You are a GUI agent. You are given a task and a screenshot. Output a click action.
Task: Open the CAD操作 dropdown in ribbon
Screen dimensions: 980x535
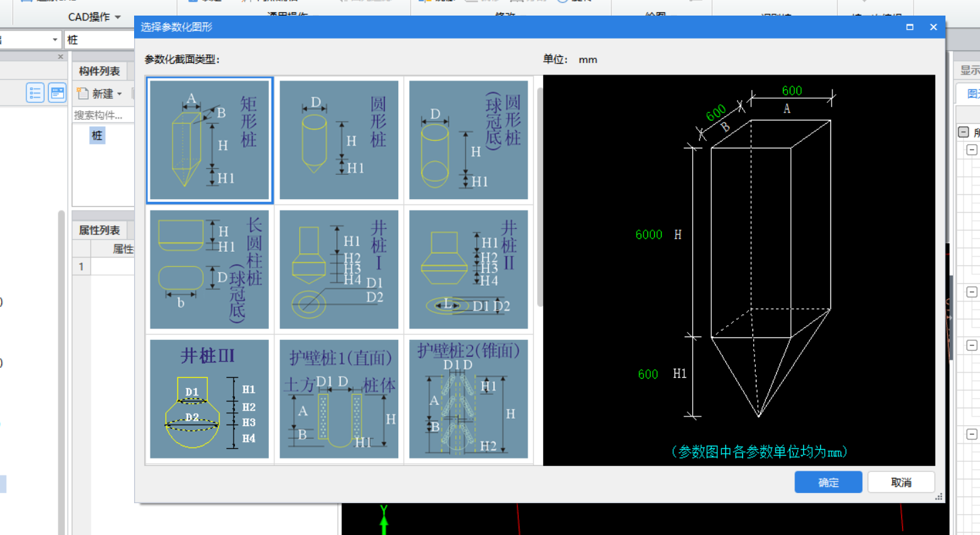[94, 16]
